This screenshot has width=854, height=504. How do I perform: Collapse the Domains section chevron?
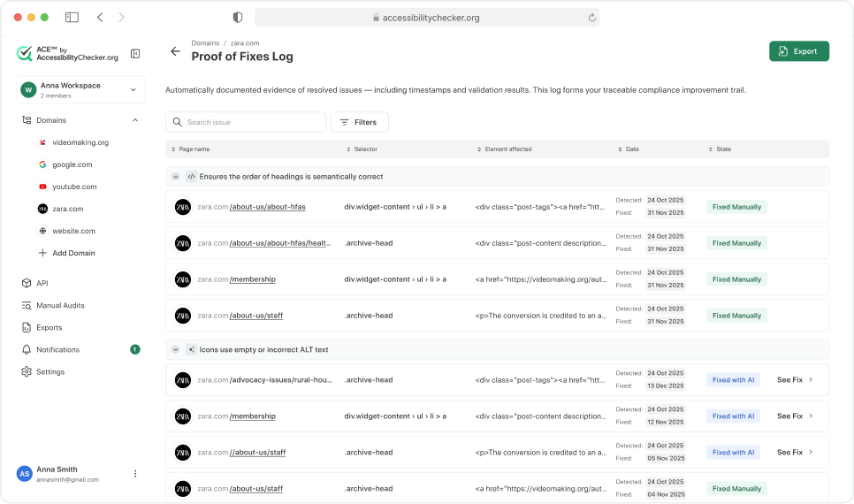(x=135, y=120)
